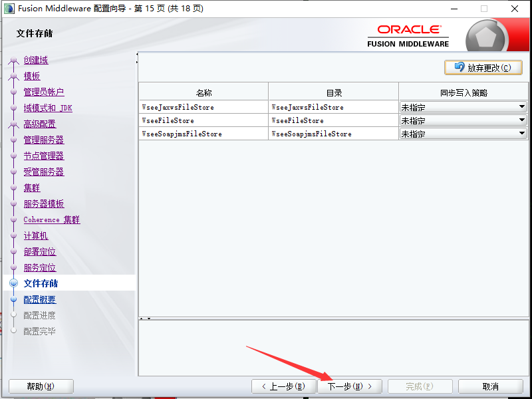Image resolution: width=532 pixels, height=399 pixels.
Task: Click WseeJaxwsFileStore directory cell
Action: (x=334, y=107)
